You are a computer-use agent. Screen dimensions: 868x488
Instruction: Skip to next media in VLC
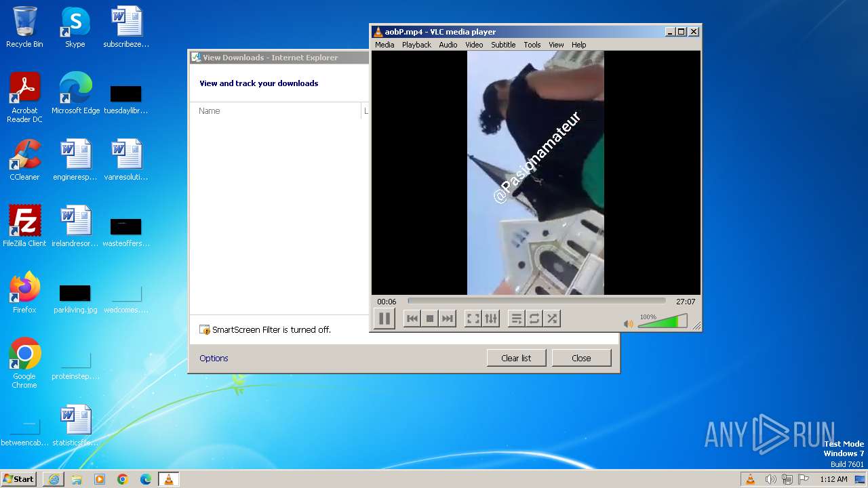447,319
